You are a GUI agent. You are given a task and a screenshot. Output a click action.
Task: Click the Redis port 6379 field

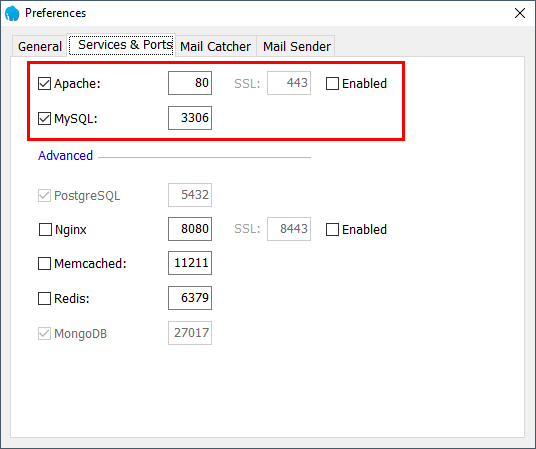coord(190,298)
